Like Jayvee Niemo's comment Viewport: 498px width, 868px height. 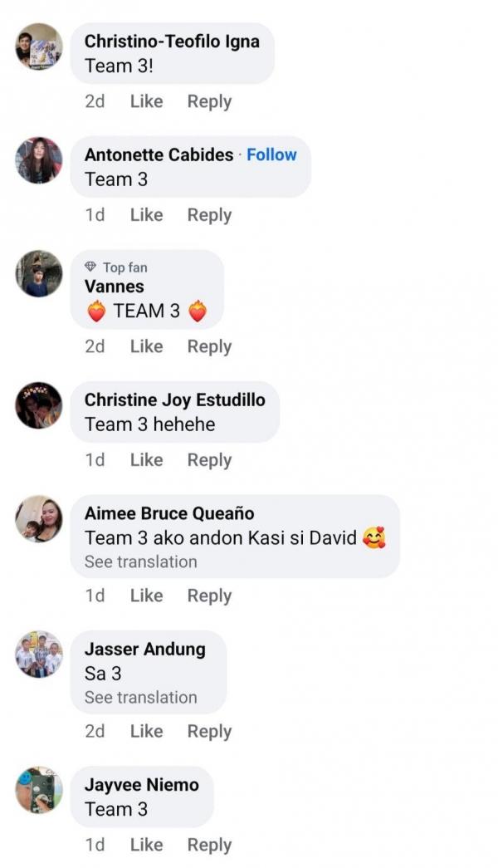(147, 845)
